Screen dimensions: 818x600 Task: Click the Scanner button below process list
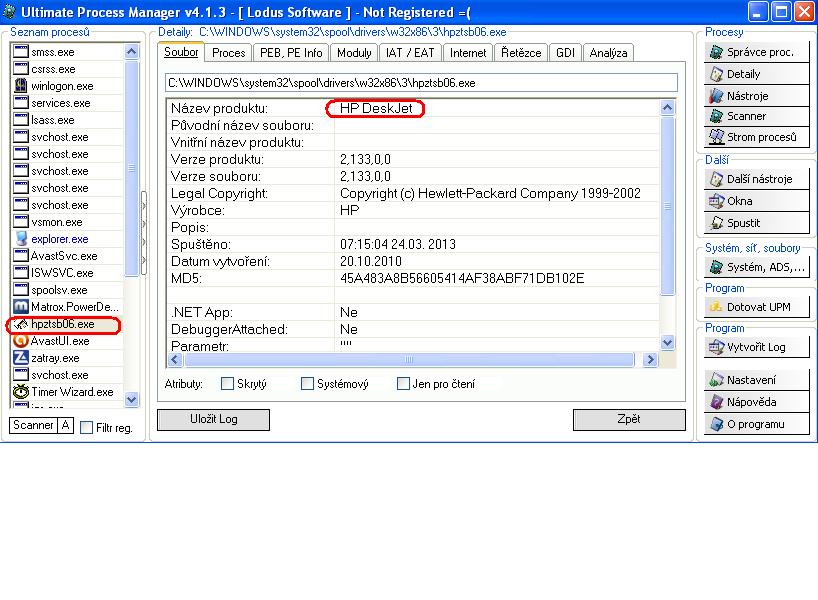pyautogui.click(x=33, y=425)
